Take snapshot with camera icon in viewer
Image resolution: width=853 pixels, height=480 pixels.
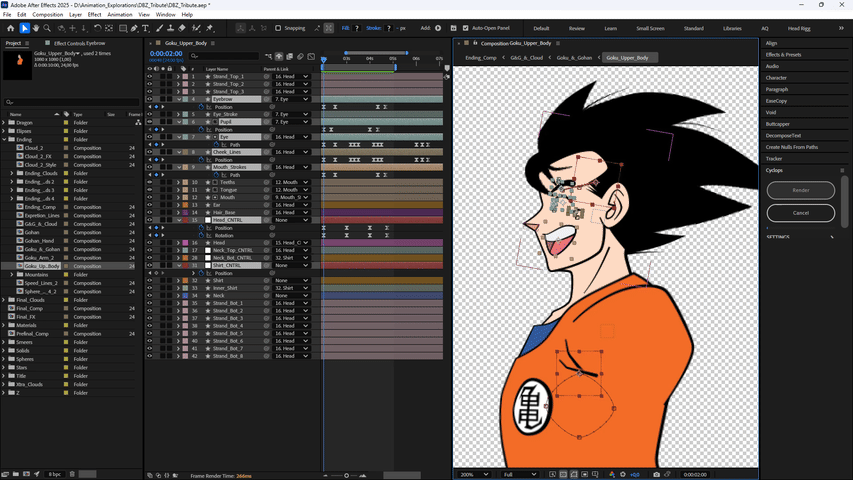tap(657, 475)
